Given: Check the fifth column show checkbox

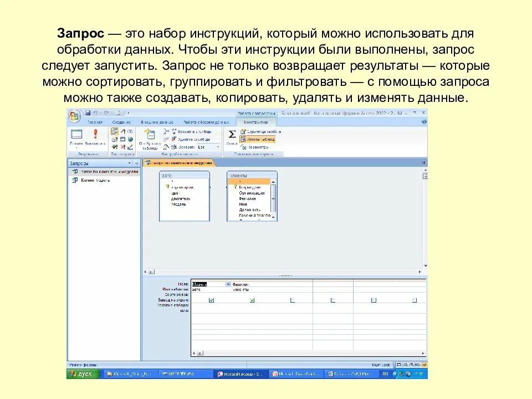Looking at the screenshot, I should pos(374,300).
